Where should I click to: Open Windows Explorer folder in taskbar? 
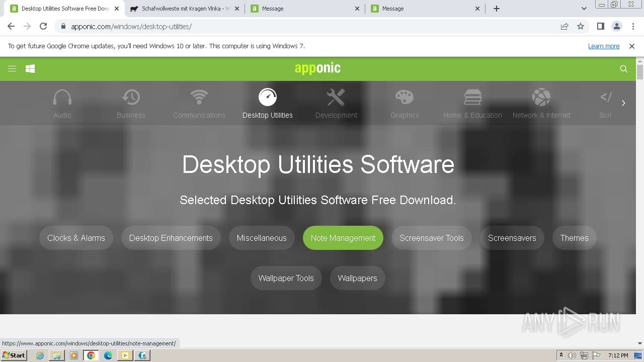point(57,355)
